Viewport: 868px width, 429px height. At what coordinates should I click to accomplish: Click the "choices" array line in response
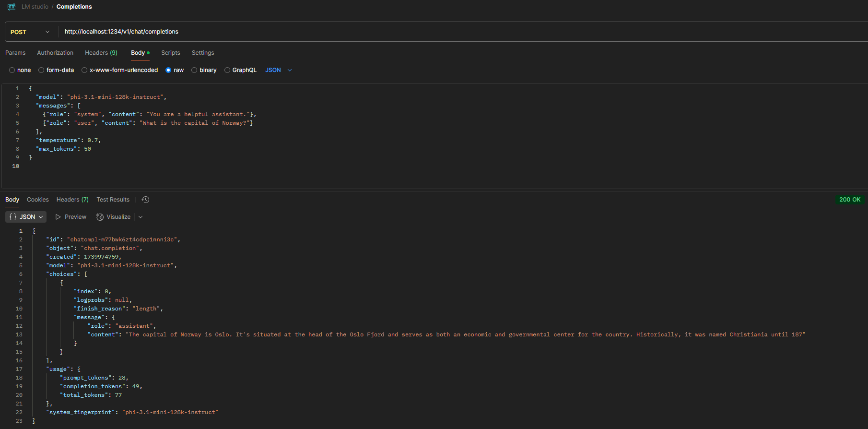coord(67,274)
